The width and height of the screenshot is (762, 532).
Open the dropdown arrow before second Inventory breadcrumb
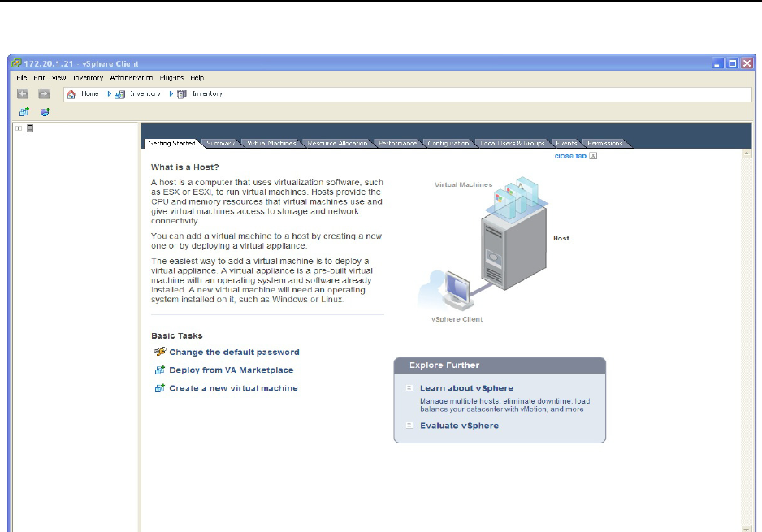tap(171, 93)
